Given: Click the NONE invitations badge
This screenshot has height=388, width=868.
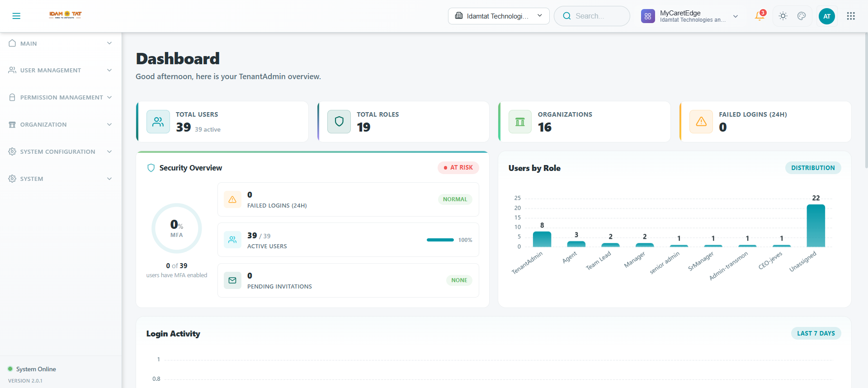Looking at the screenshot, I should (459, 280).
